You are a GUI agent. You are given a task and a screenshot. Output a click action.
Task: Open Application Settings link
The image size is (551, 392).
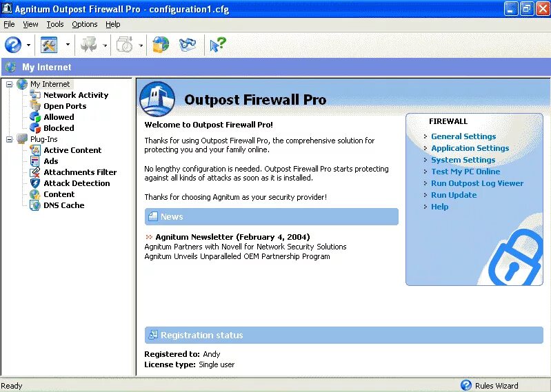[x=470, y=148]
